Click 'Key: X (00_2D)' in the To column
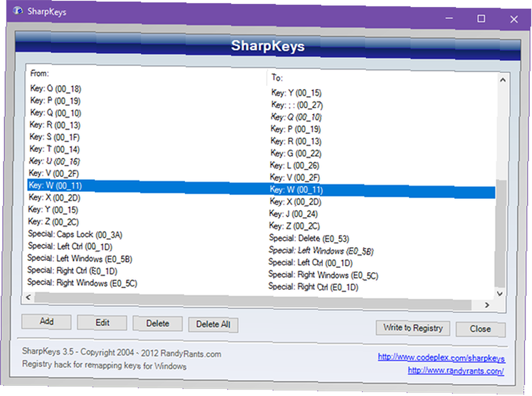 (x=295, y=202)
